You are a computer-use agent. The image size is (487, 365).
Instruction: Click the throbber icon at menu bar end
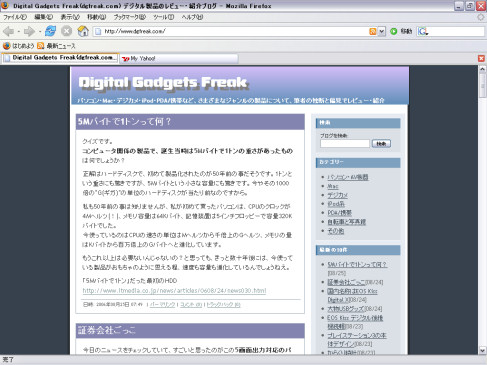tap(481, 17)
